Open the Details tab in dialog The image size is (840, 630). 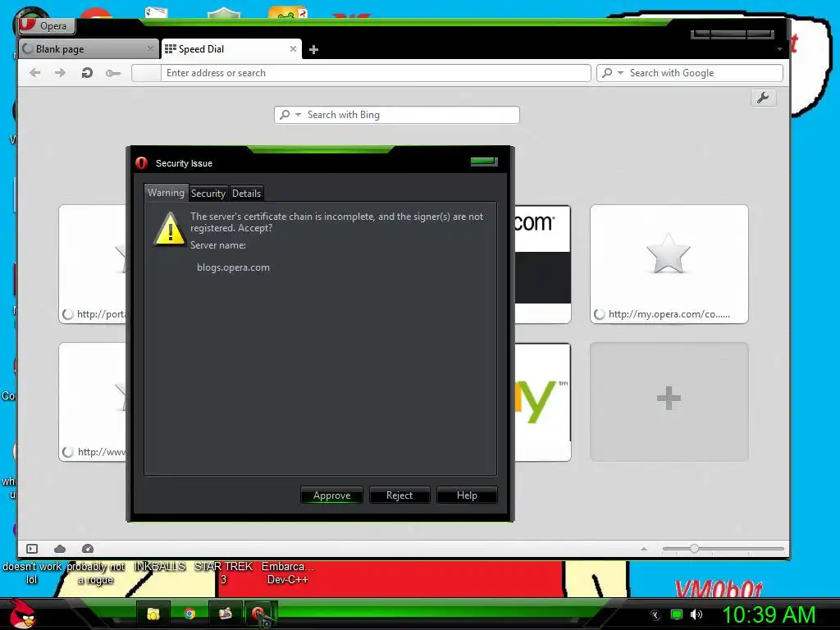point(246,194)
